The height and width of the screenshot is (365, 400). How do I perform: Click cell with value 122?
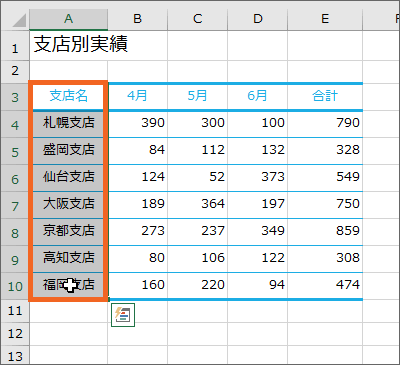click(258, 259)
